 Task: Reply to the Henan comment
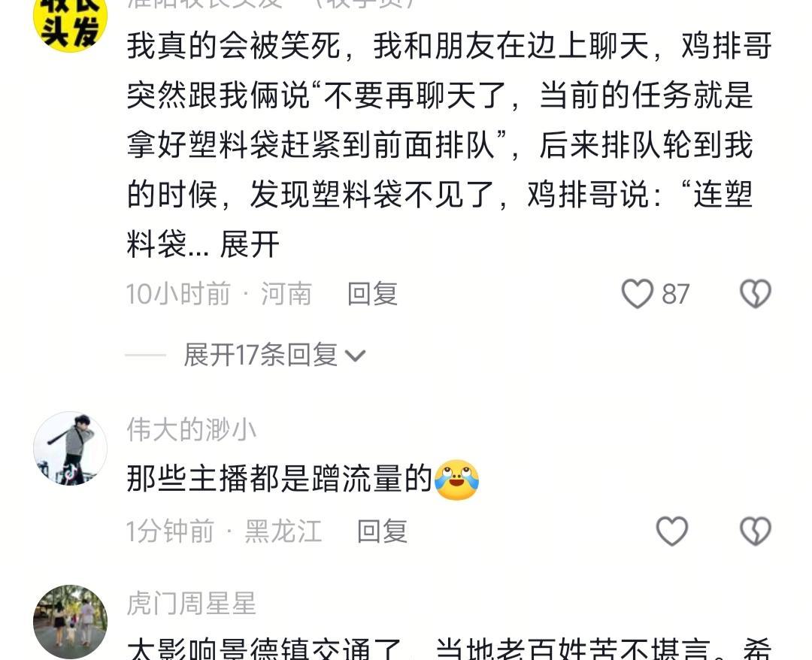coord(372,294)
